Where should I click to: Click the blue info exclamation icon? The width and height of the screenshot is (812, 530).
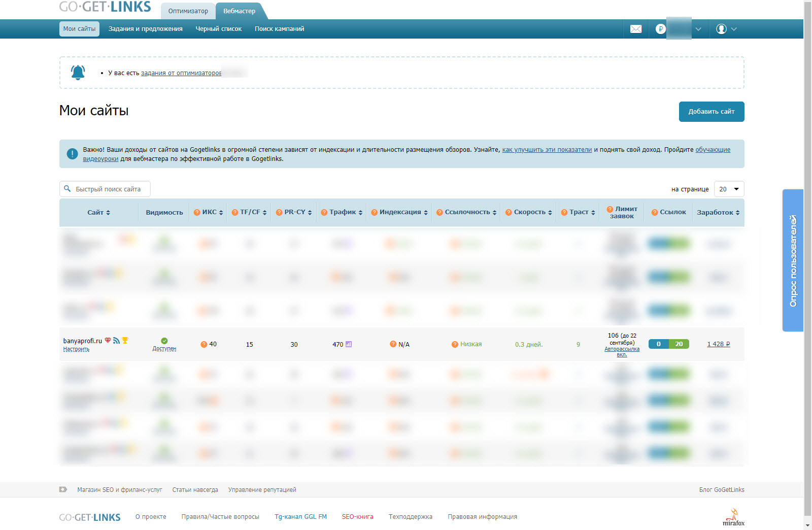72,154
